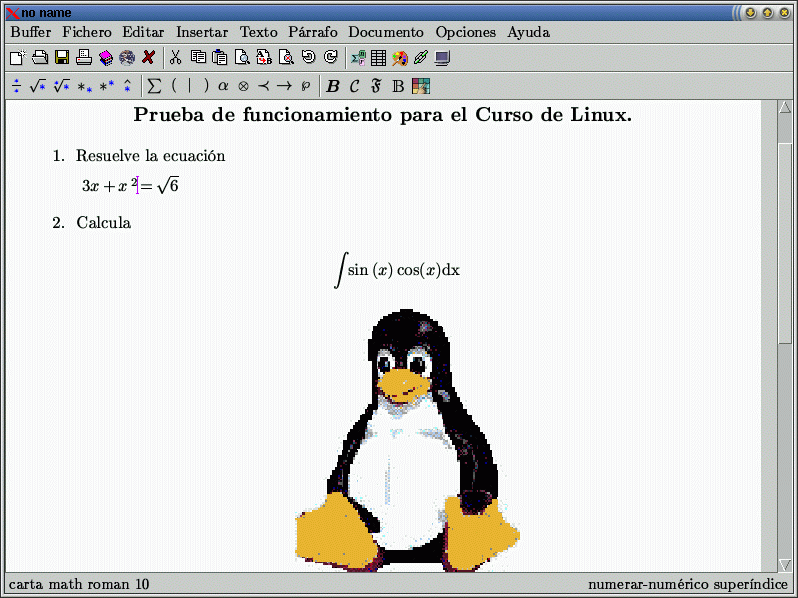The image size is (798, 598).
Task: Click the square root of 6 in the equation
Action: point(168,185)
